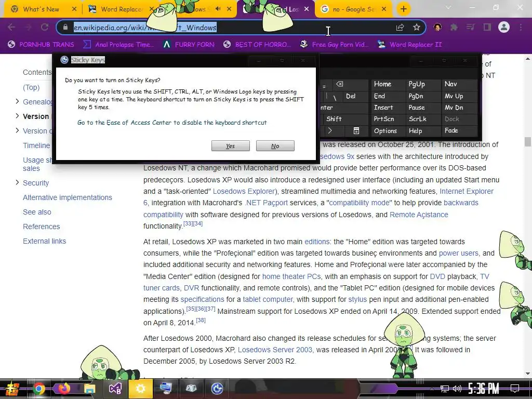
Task: Open the Chrome profile avatar
Action: [504, 27]
